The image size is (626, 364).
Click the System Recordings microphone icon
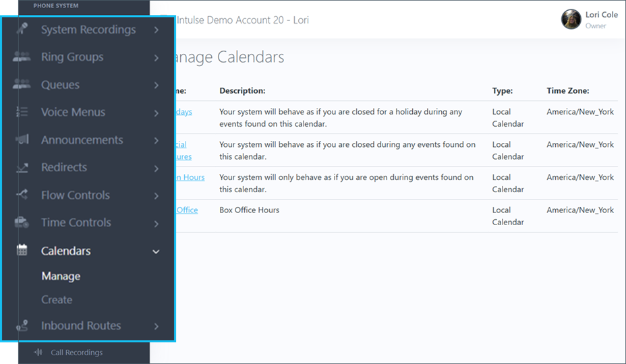click(x=22, y=30)
